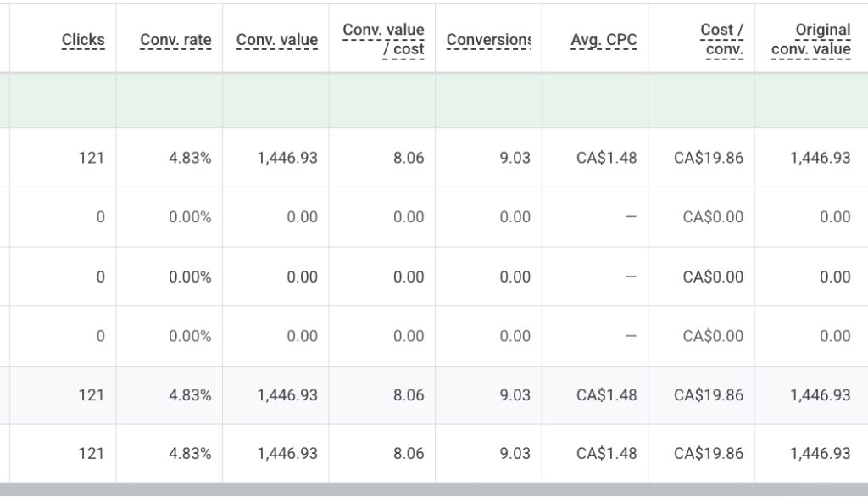The image size is (868, 498).
Task: Click the 0.00% rate in third data row
Action: 190,277
